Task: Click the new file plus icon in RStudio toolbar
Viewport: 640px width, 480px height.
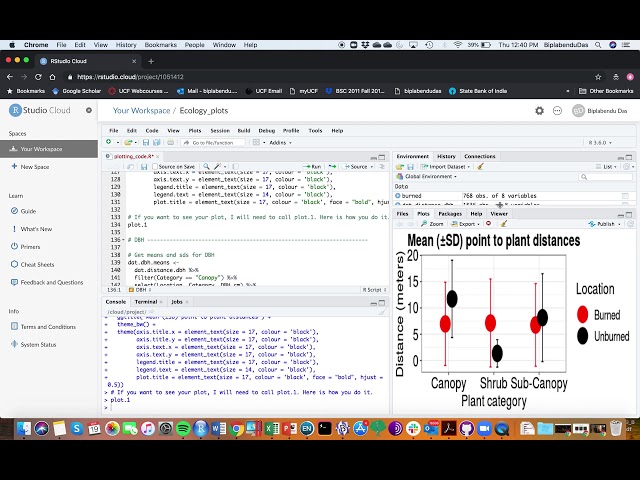Action: coord(109,142)
